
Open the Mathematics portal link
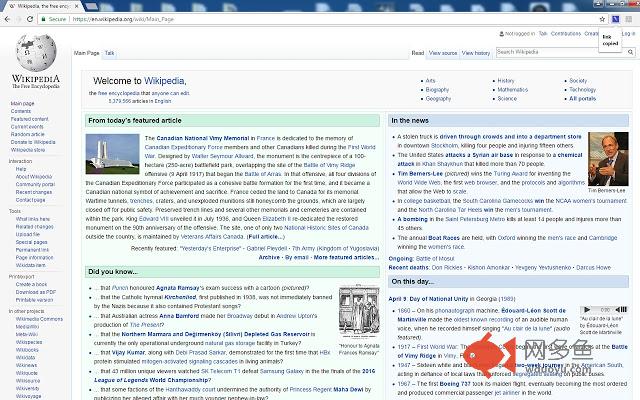click(513, 90)
